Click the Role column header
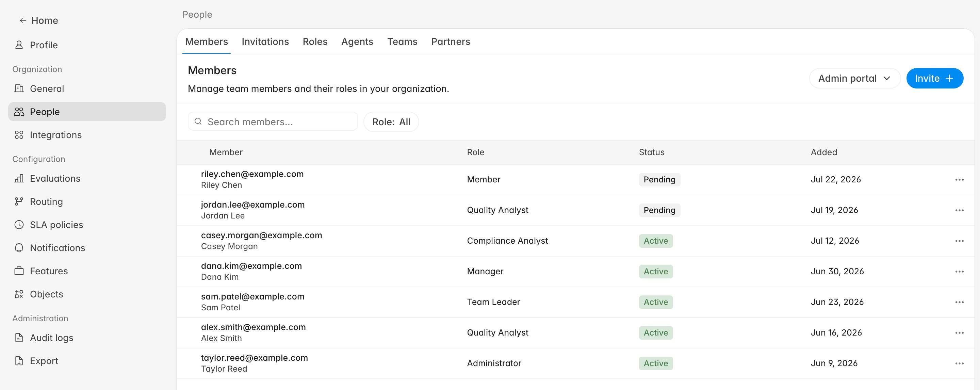 pyautogui.click(x=476, y=152)
